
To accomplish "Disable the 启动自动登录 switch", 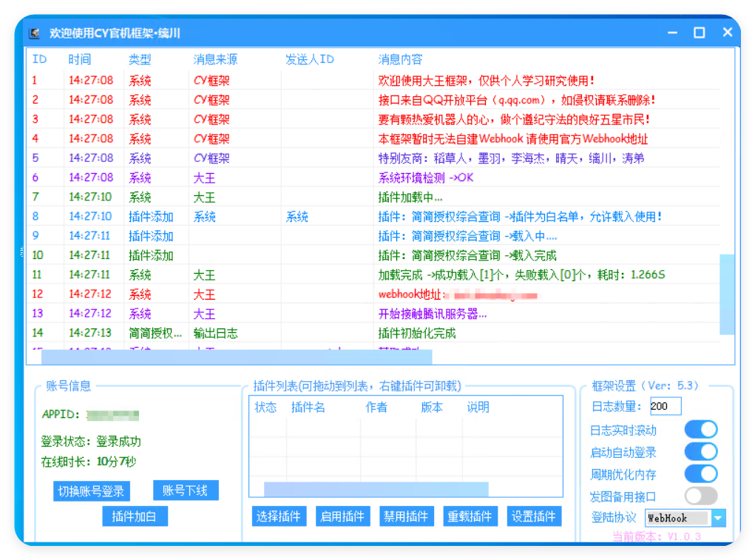I will pos(700,452).
